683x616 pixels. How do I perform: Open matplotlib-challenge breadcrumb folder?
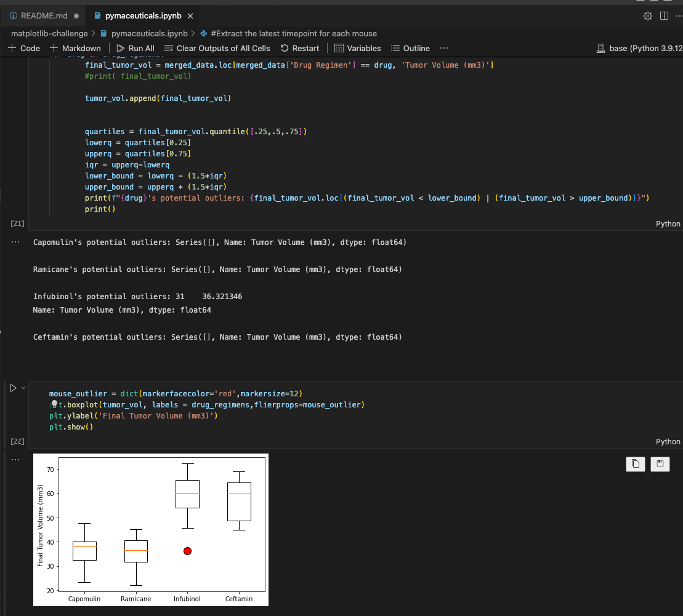coord(49,33)
